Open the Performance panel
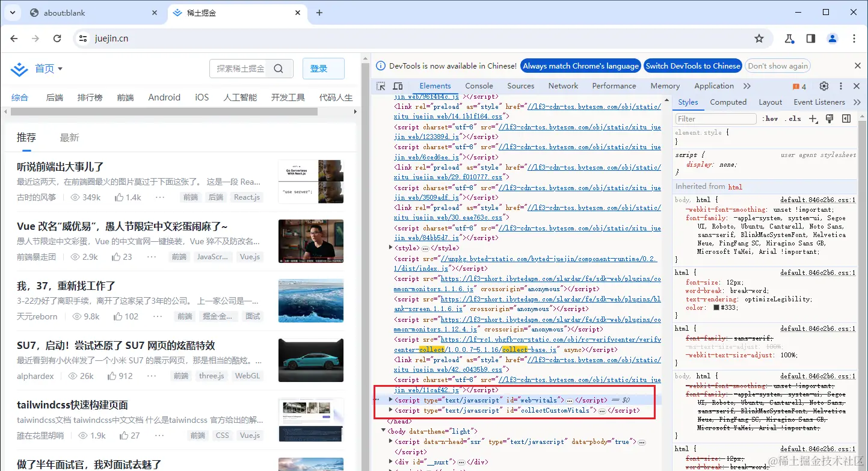868x471 pixels. click(614, 86)
